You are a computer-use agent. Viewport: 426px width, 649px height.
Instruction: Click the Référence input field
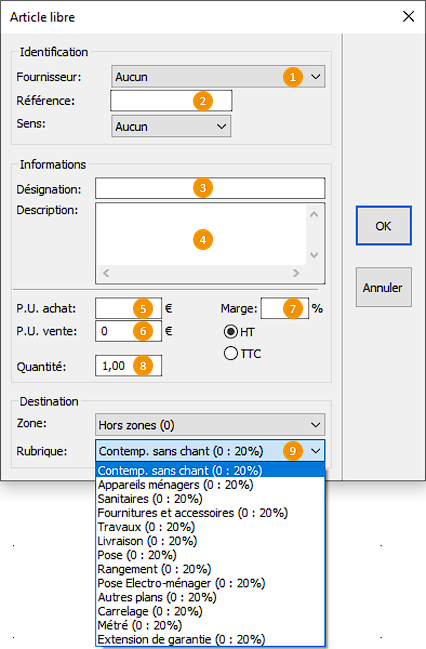click(x=171, y=101)
